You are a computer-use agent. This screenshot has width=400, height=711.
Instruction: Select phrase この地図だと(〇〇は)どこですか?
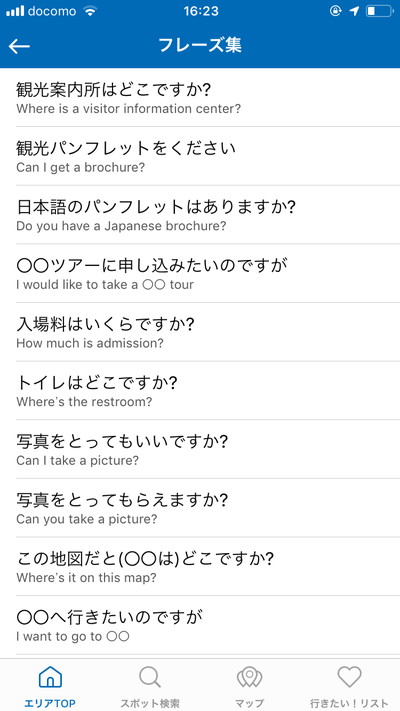200,566
